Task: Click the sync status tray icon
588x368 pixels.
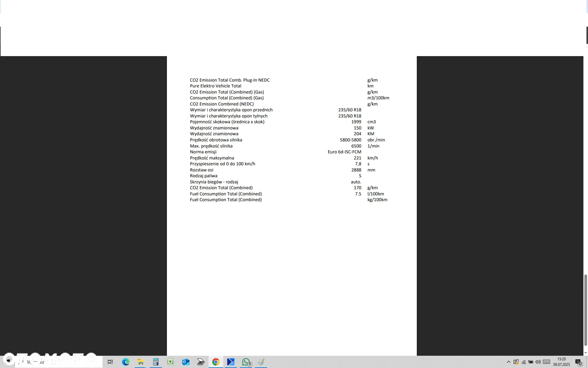Action: pyautogui.click(x=516, y=362)
